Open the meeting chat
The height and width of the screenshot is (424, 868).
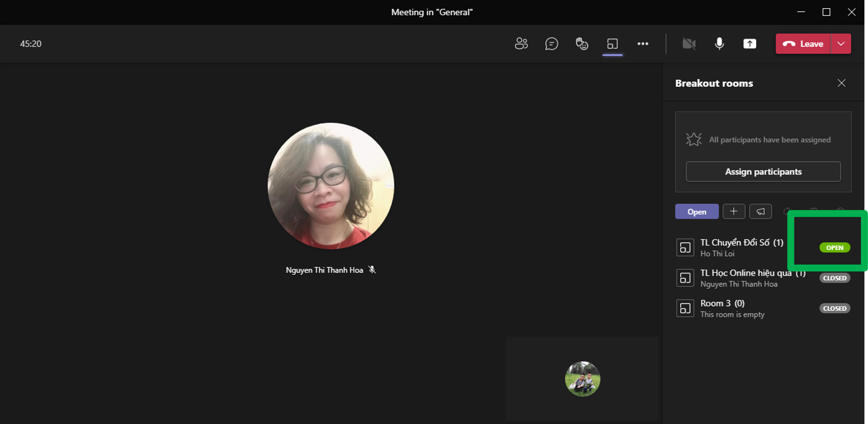551,44
